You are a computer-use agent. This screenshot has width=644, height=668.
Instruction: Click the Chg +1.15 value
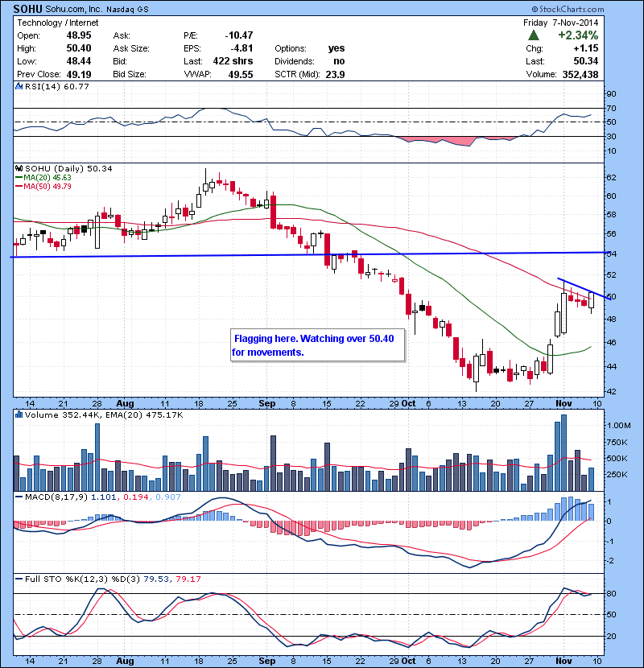click(x=585, y=48)
